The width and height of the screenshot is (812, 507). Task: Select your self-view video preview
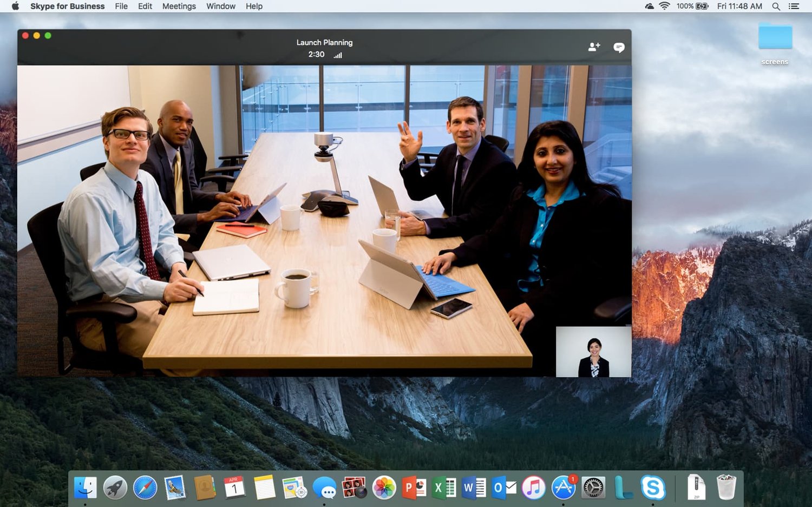[x=594, y=351]
